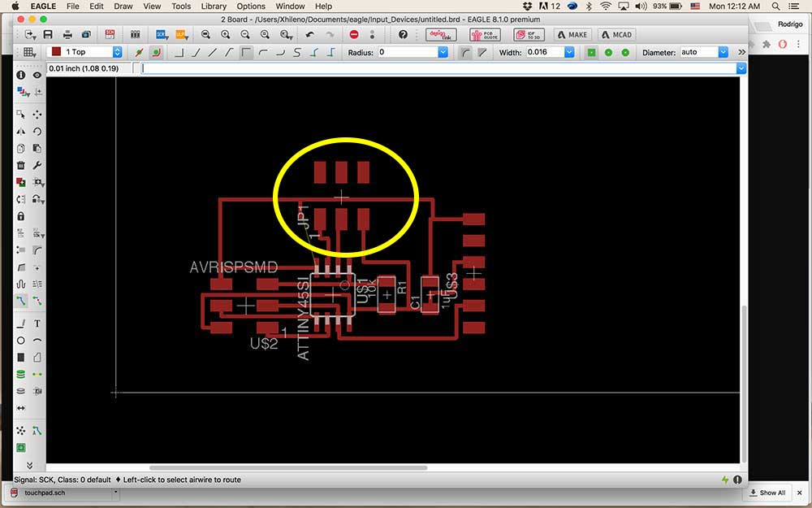This screenshot has height=508, width=812.
Task: Click the horizontal scrollbar of board view
Action: [x=288, y=467]
